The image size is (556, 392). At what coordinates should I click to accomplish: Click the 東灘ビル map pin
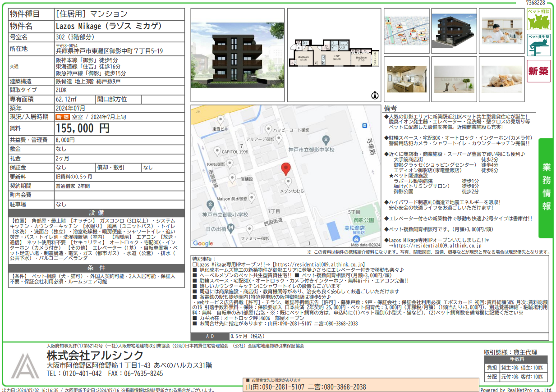point(221,120)
